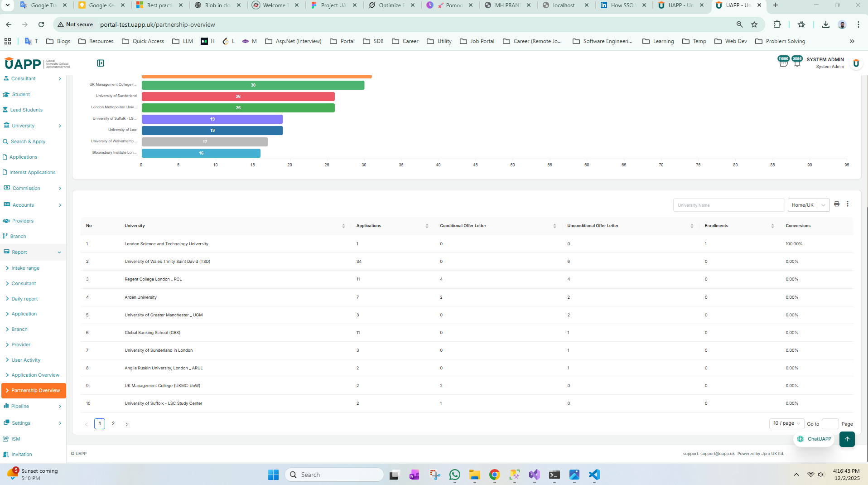This screenshot has height=485, width=868.
Task: Click the scroll-to-top arrow button
Action: pyautogui.click(x=847, y=439)
